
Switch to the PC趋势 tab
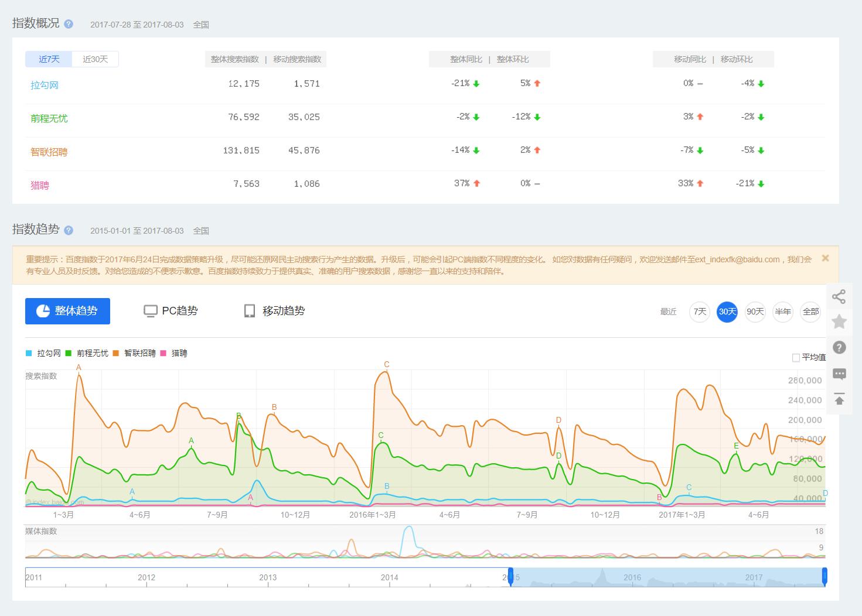(x=171, y=311)
